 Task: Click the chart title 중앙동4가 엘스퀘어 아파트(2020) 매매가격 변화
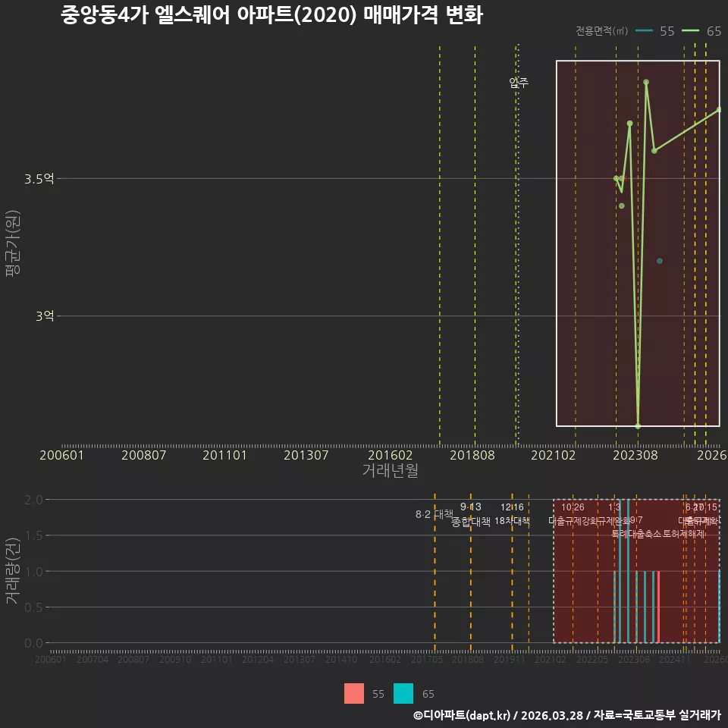[x=271, y=14]
